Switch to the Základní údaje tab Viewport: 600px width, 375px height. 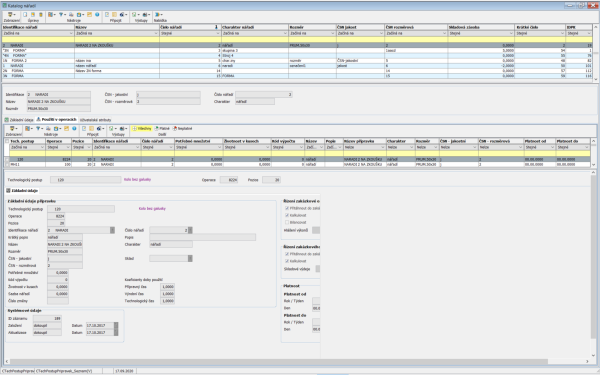(x=20, y=120)
